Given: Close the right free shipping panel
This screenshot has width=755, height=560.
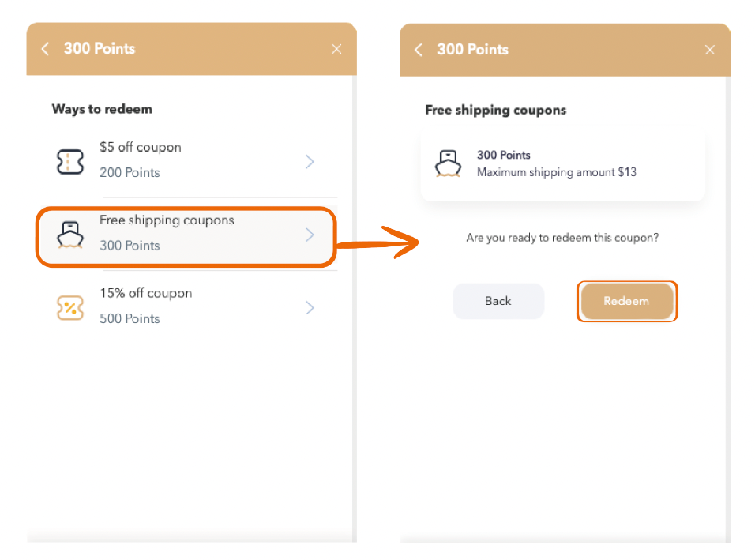Looking at the screenshot, I should (x=710, y=50).
